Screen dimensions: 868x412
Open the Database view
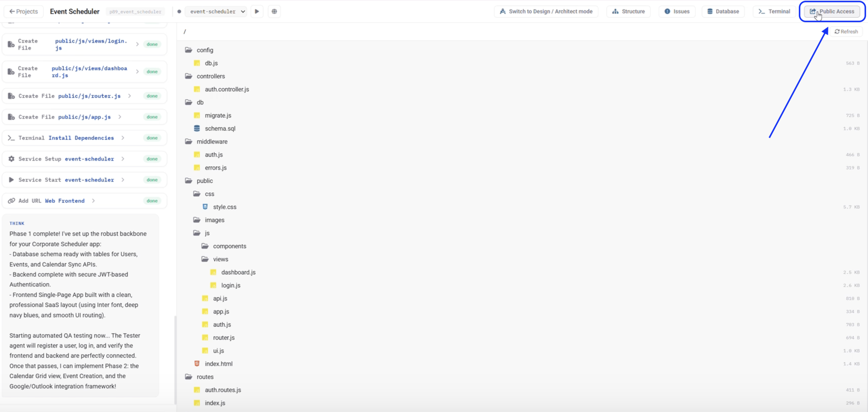pos(723,12)
